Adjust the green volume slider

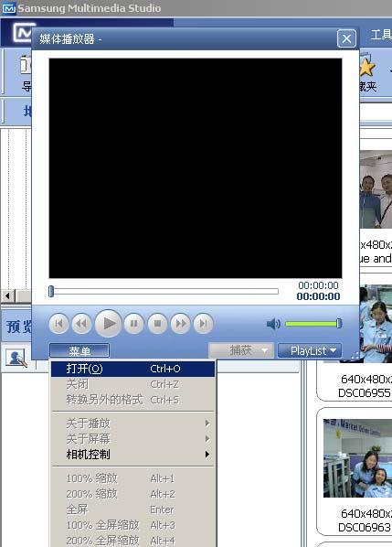(x=313, y=324)
